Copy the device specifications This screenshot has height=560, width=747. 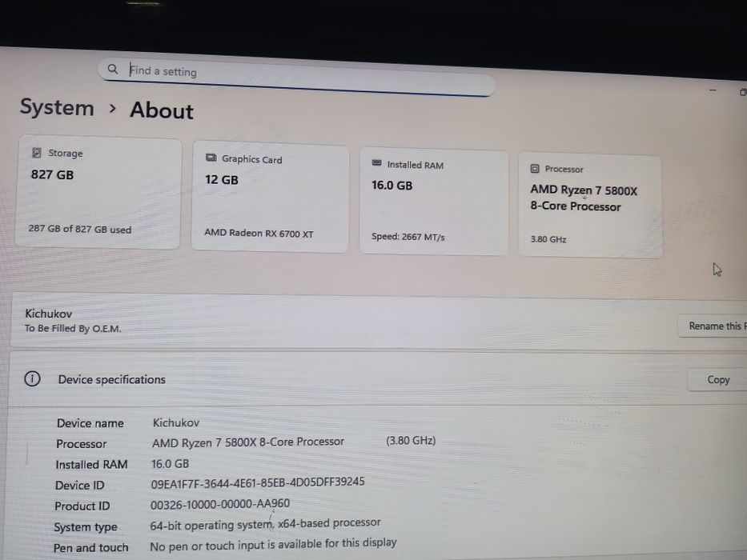(717, 379)
